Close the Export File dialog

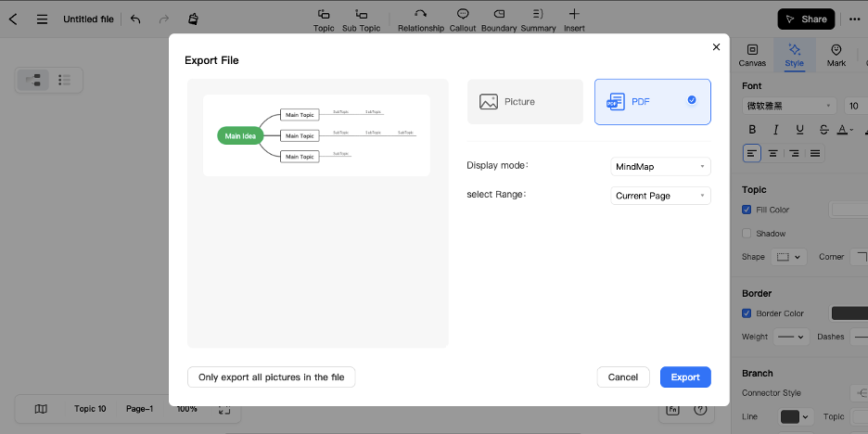716,47
